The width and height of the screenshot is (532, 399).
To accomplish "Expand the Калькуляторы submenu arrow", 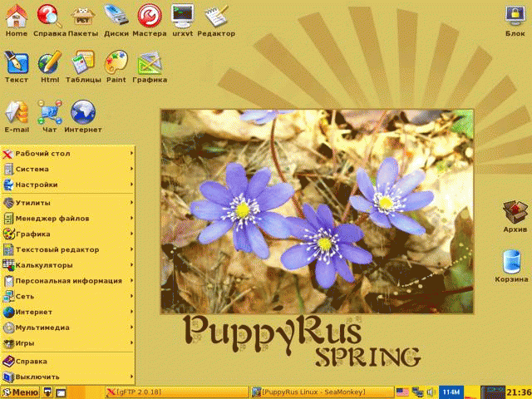I will [131, 265].
